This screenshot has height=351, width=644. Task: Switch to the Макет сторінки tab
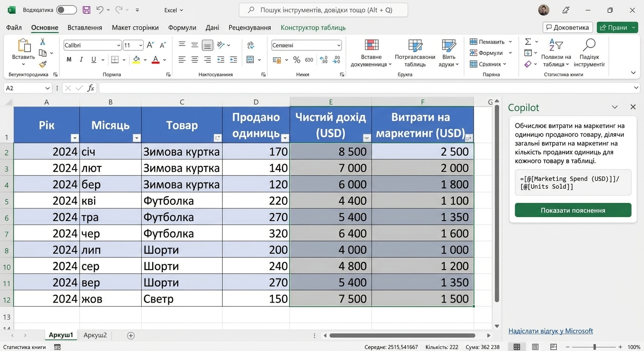pyautogui.click(x=135, y=27)
